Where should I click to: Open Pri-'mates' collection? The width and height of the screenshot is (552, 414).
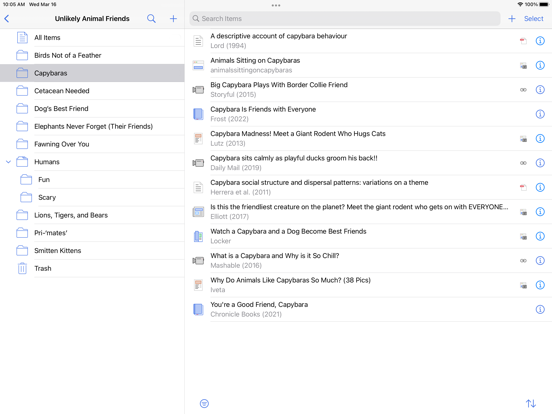[92, 233]
